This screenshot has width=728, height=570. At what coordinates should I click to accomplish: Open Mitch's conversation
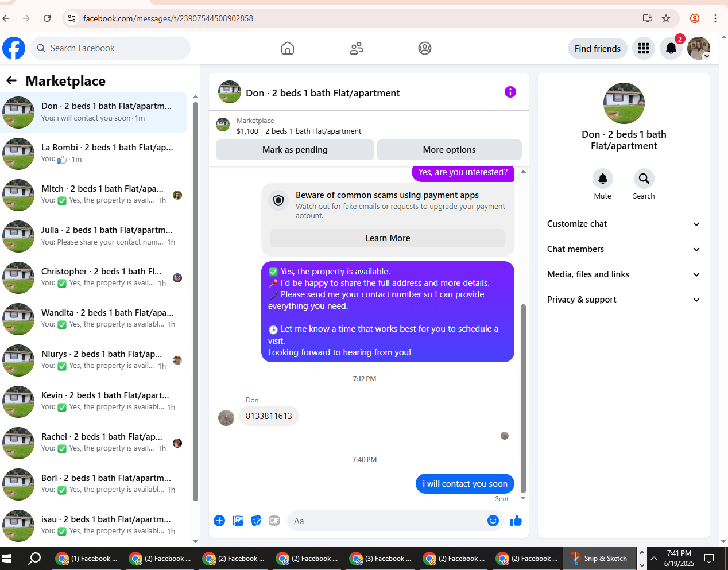point(94,195)
